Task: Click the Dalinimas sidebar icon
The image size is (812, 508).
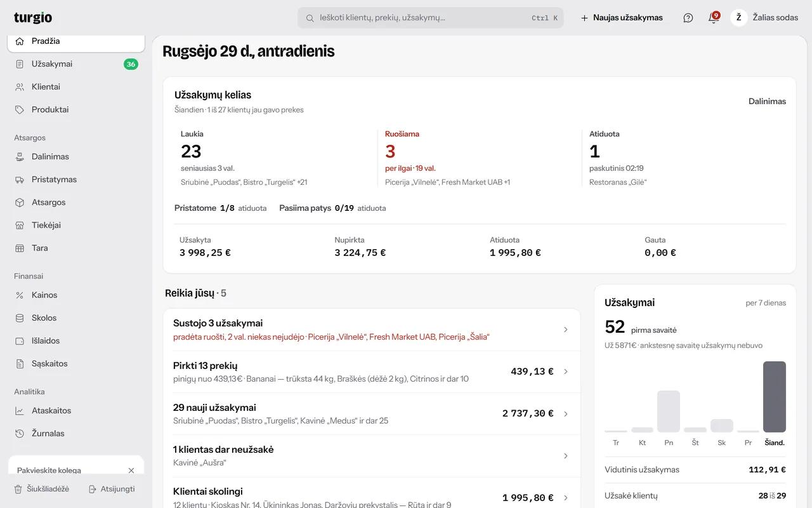Action: pyautogui.click(x=20, y=157)
